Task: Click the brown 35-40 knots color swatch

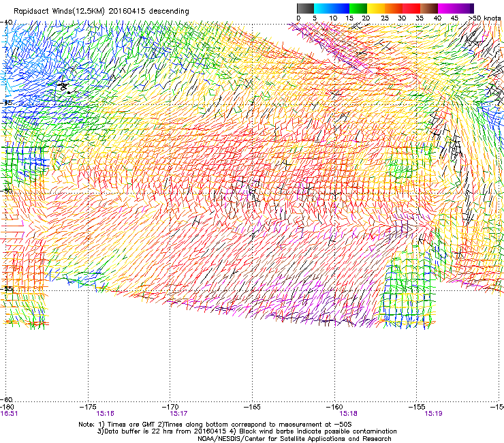Action: click(x=429, y=8)
